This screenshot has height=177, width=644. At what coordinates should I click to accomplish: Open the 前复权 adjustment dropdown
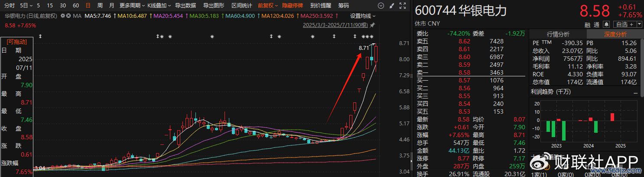(x=268, y=6)
